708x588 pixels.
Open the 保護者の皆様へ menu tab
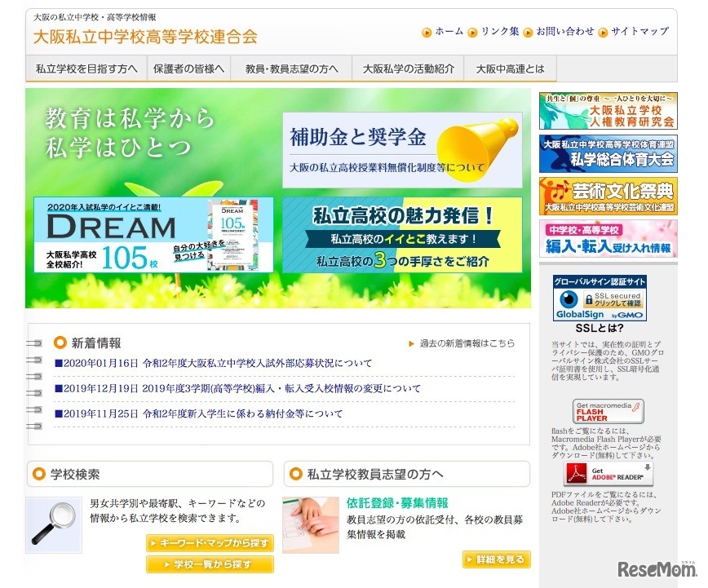click(188, 69)
